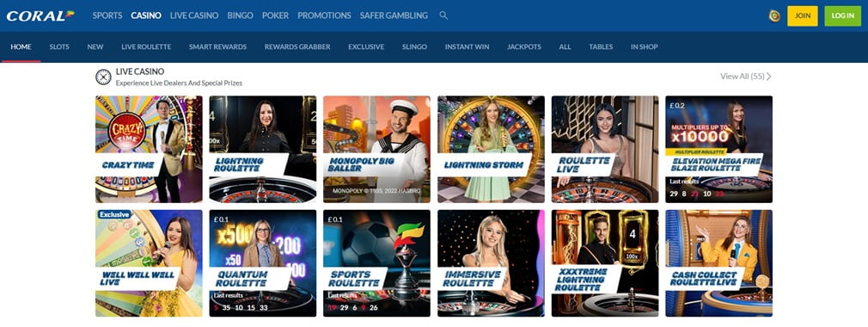Open the LIVE ROULETTE tab
The width and height of the screenshot is (868, 327).
click(146, 47)
